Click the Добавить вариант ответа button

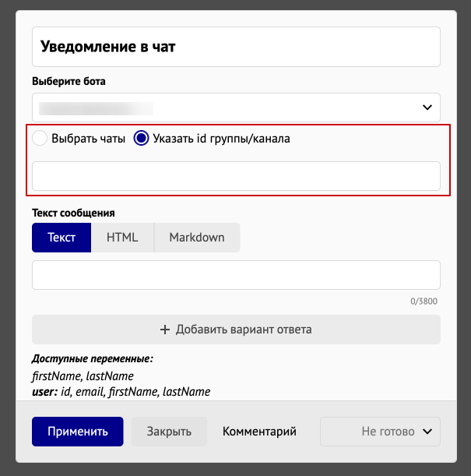click(236, 330)
